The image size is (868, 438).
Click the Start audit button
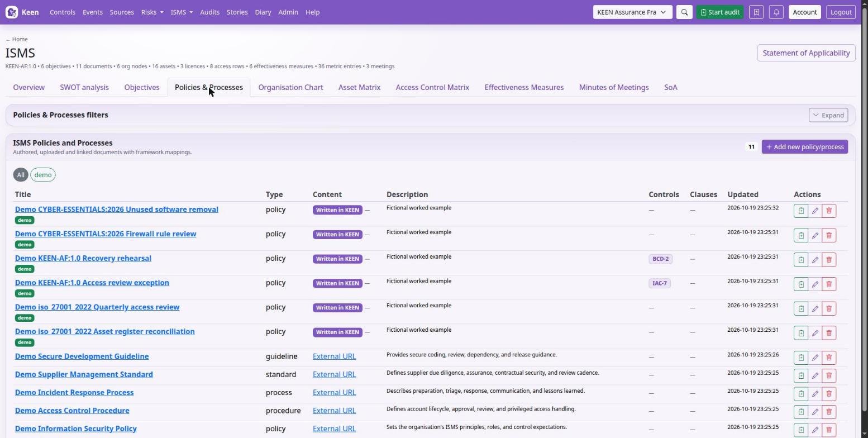[x=720, y=12]
